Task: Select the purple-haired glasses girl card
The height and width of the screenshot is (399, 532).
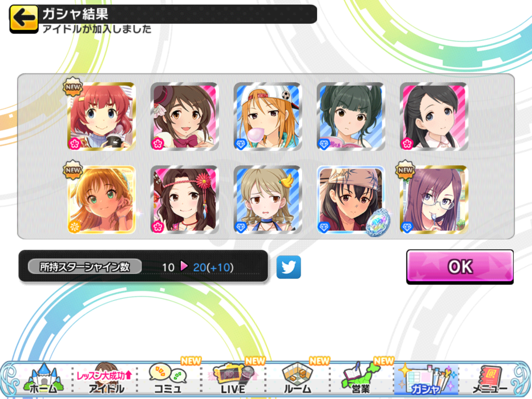Action: (x=434, y=199)
